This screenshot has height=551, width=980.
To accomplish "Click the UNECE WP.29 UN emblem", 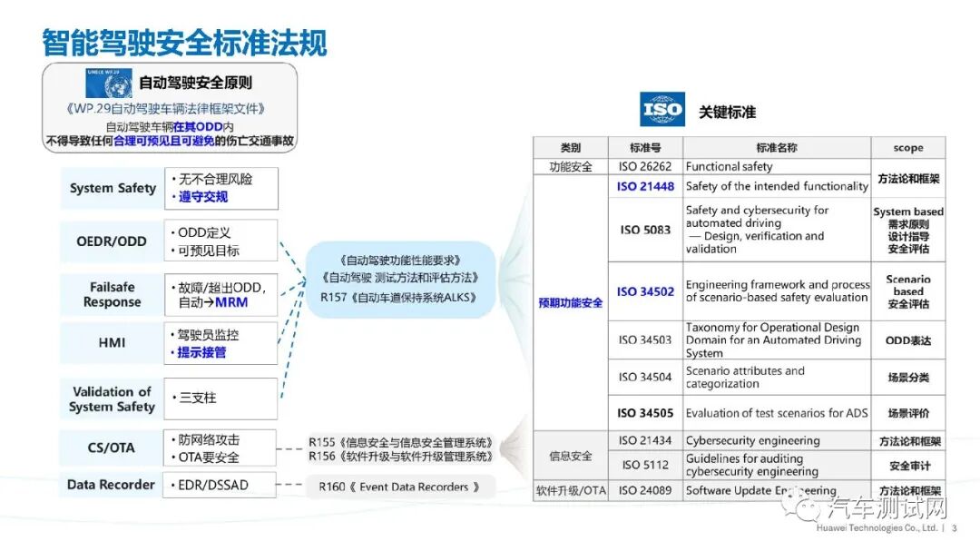I will 109,84.
